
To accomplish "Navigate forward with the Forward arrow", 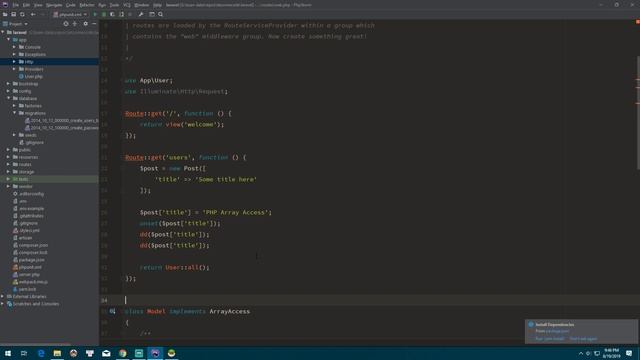I will pyautogui.click(x=42, y=14).
